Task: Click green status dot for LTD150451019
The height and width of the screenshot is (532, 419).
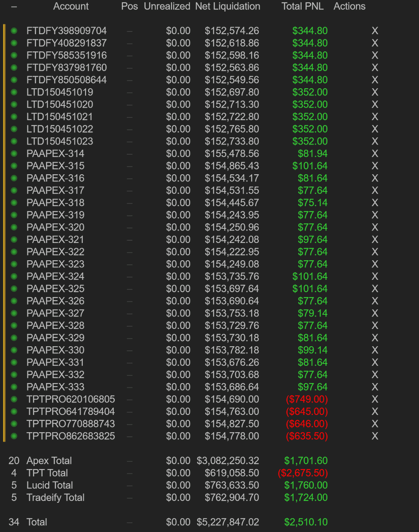Action: (14, 92)
